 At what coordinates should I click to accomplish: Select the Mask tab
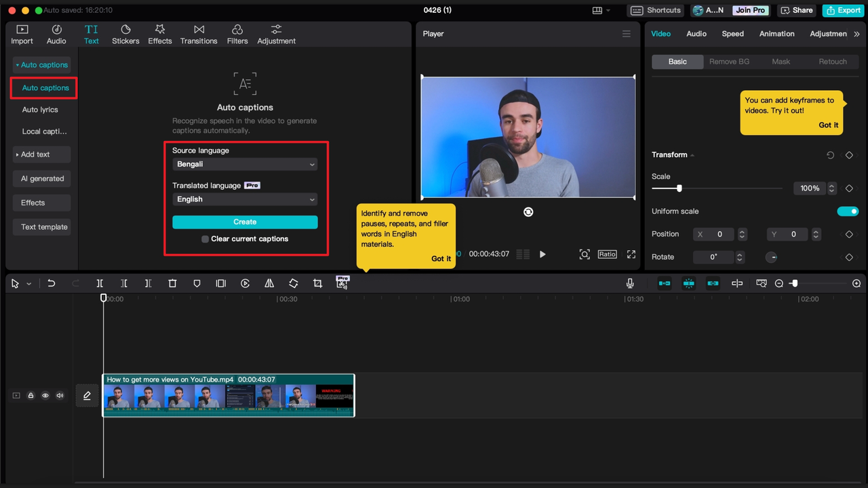(781, 62)
